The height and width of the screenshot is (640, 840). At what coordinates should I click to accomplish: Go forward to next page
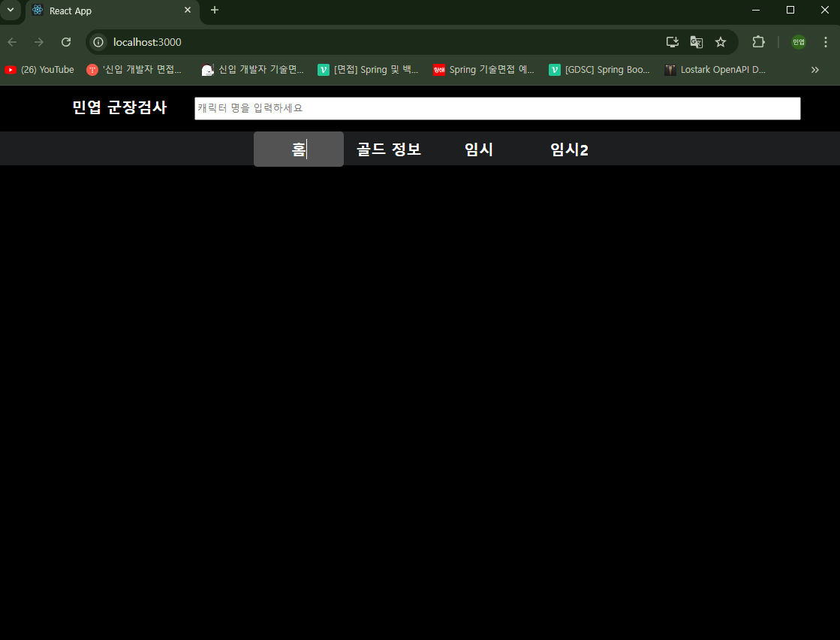38,42
